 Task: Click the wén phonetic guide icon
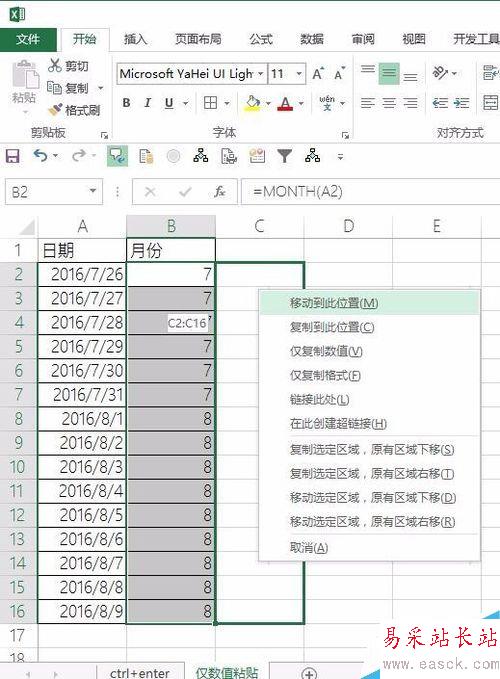pyautogui.click(x=327, y=103)
